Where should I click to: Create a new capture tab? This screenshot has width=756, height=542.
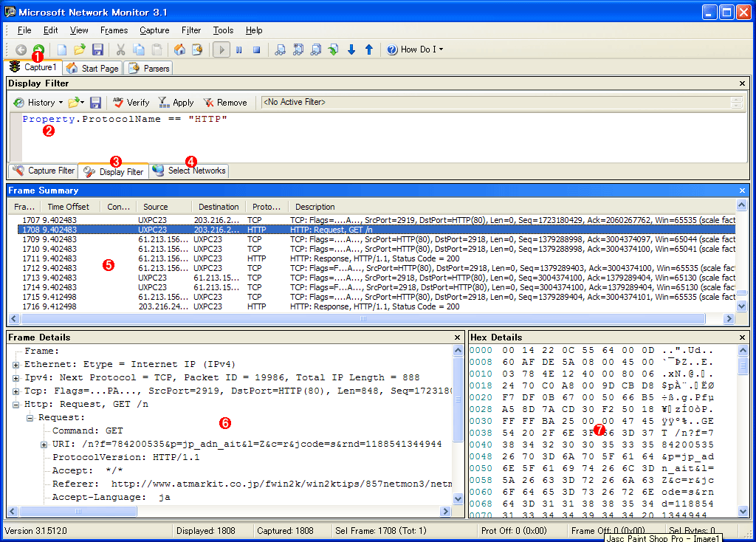point(62,49)
